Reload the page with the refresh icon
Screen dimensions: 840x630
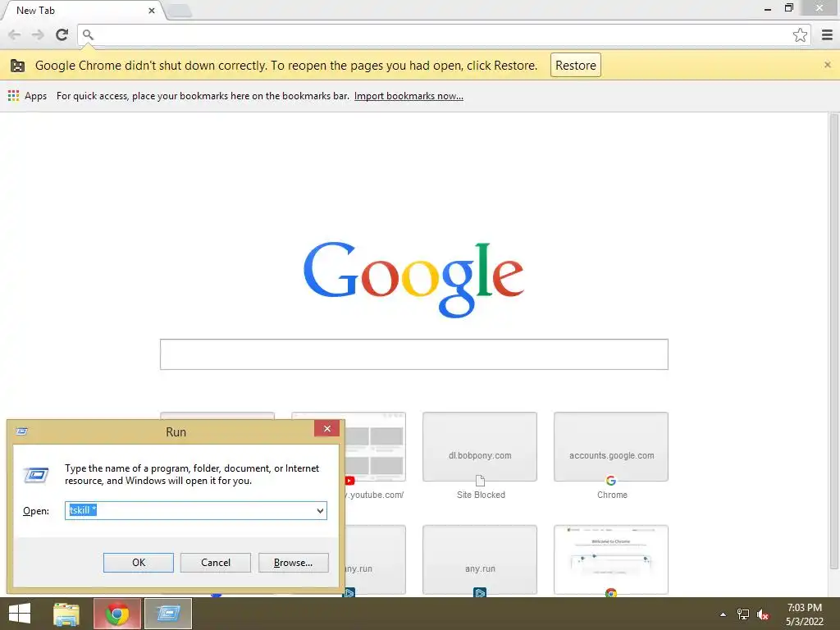[62, 34]
